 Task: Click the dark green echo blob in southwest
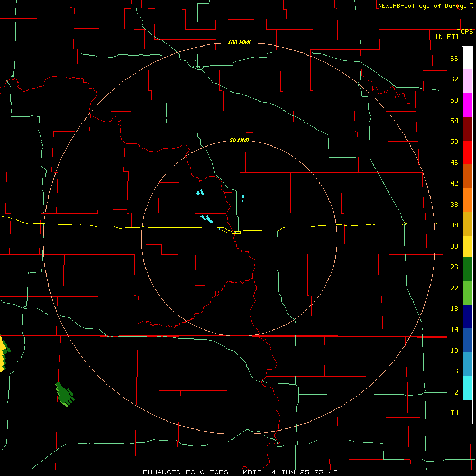(65, 395)
